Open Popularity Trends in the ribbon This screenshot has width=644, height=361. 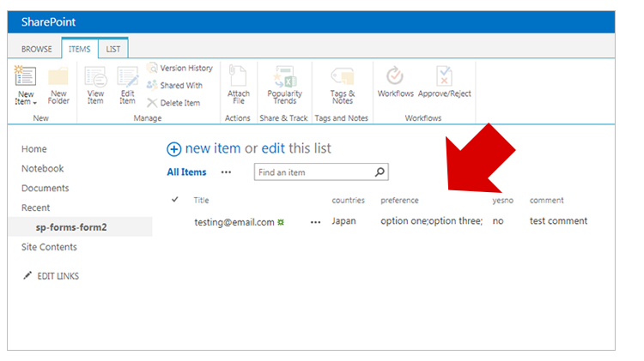click(x=284, y=85)
